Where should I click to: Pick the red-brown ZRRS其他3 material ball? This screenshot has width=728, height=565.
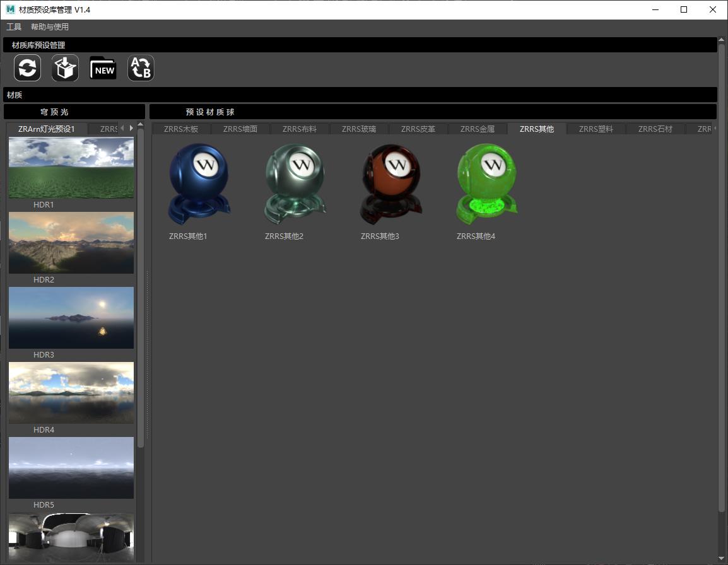tap(391, 184)
